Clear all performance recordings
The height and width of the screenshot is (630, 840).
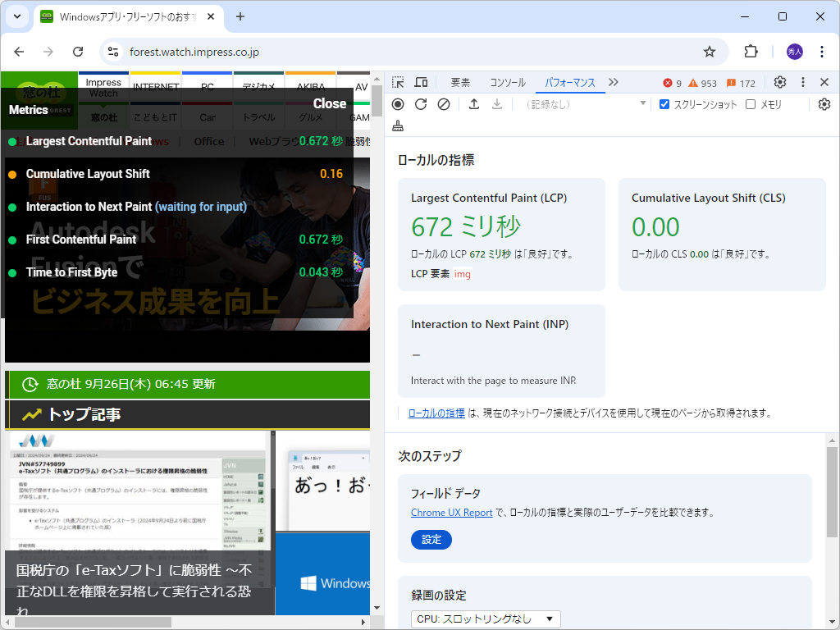pos(444,104)
